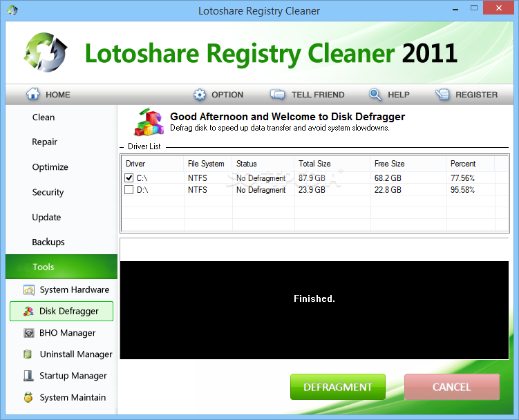
Task: Click the System Maintain icon
Action: [x=28, y=397]
